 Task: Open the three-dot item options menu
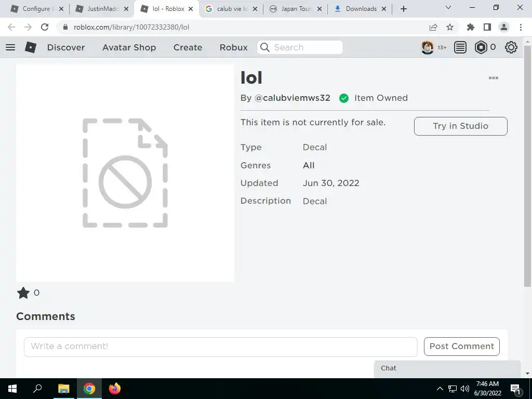(x=494, y=78)
